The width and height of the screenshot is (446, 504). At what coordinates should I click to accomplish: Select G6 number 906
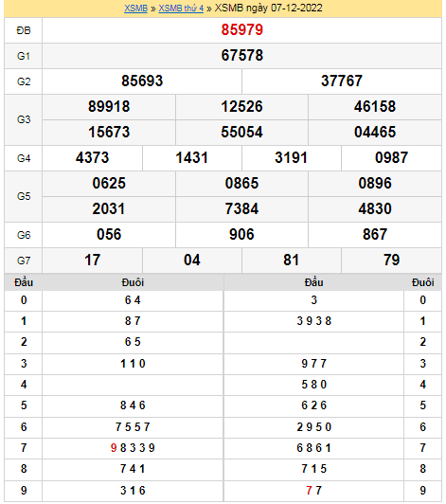pyautogui.click(x=241, y=234)
